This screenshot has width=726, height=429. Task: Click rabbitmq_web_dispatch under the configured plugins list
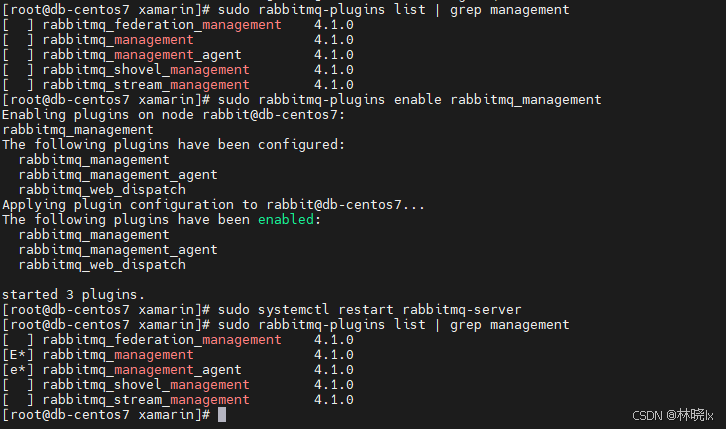click(x=102, y=189)
